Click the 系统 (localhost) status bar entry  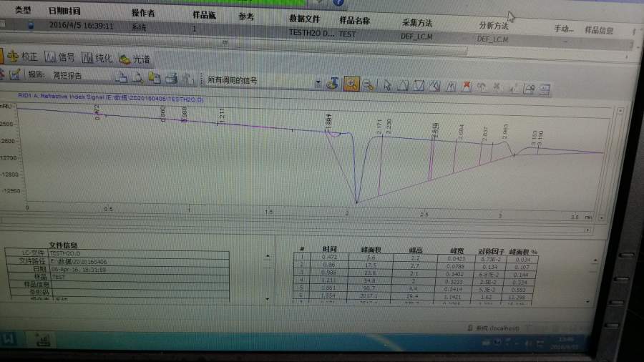(x=493, y=328)
